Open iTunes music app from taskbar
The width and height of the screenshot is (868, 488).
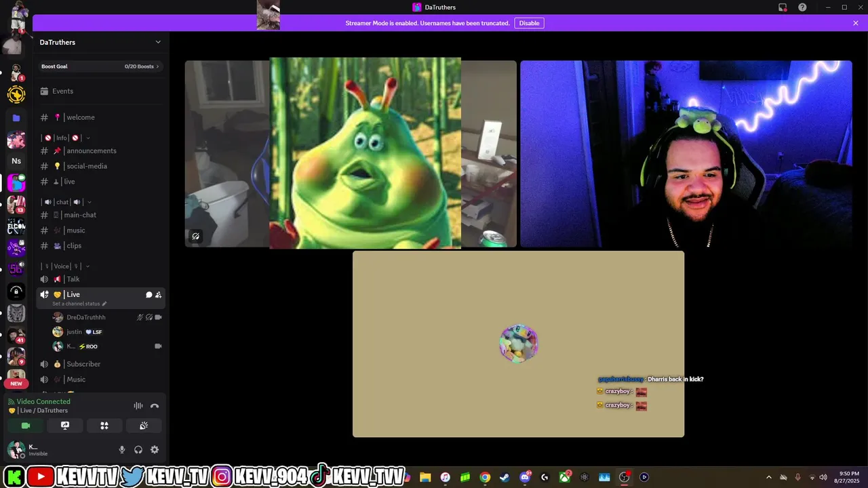pyautogui.click(x=445, y=477)
